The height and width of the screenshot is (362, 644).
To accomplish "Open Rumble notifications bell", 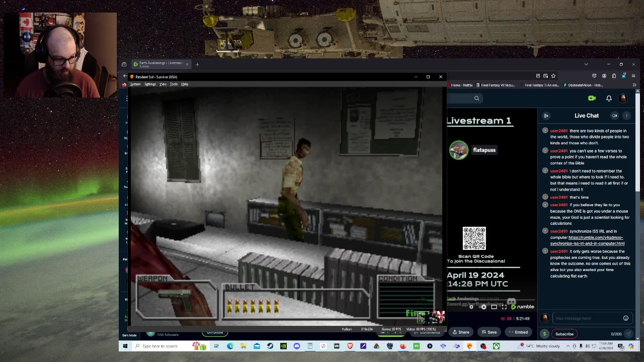I will click(609, 98).
